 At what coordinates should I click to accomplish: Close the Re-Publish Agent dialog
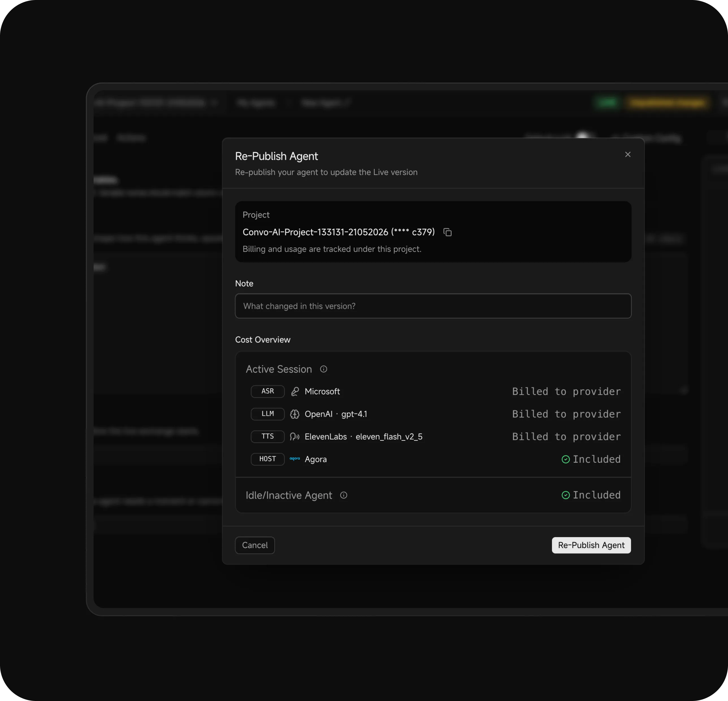(628, 155)
